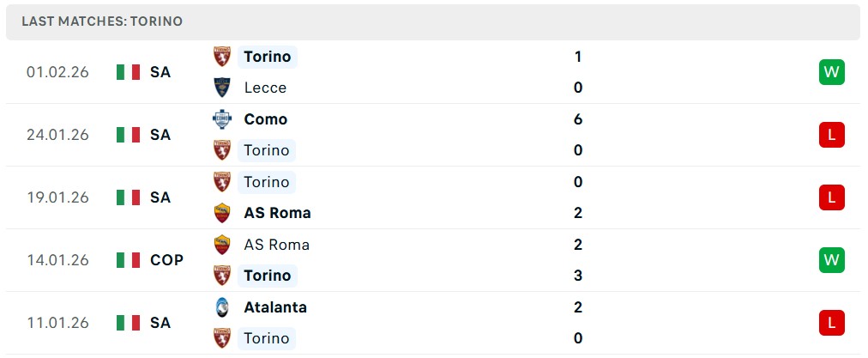Click the COP competition label
The height and width of the screenshot is (358, 868).
coord(166,260)
